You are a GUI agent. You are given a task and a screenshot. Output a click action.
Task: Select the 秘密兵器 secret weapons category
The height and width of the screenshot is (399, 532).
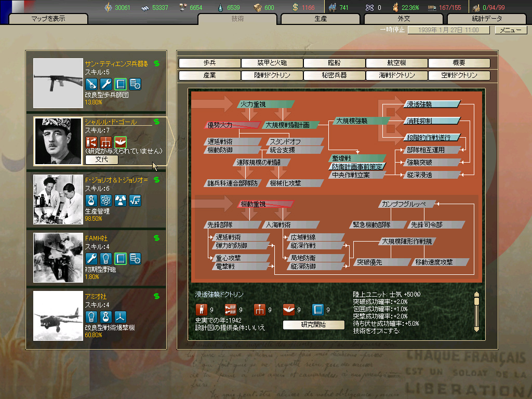pos(334,75)
